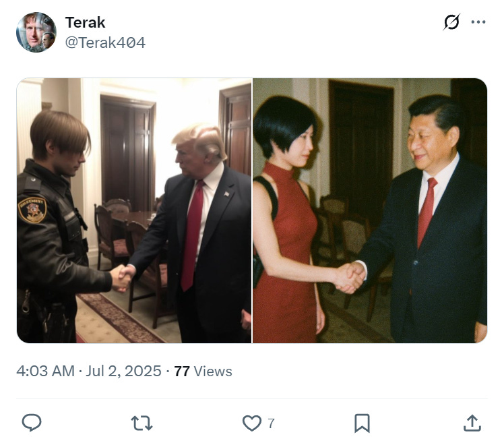The image size is (504, 447).
Task: Open the right photo with red dress
Action: pos(370,210)
